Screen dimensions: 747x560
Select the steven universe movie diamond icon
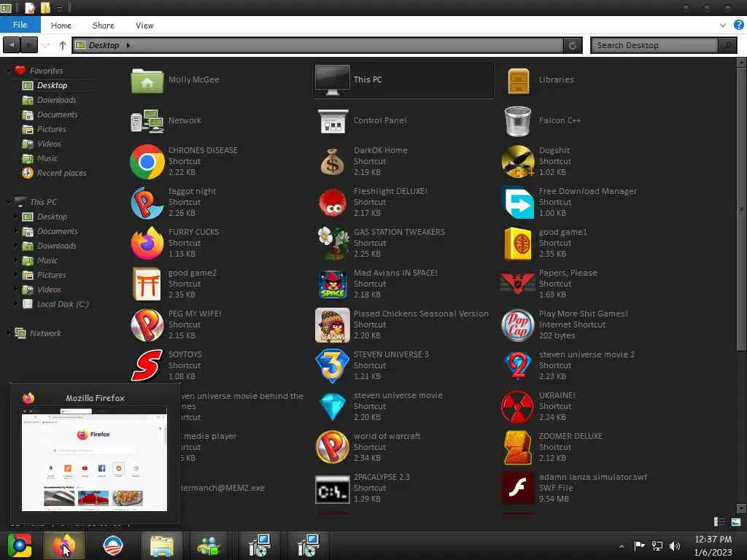(333, 407)
